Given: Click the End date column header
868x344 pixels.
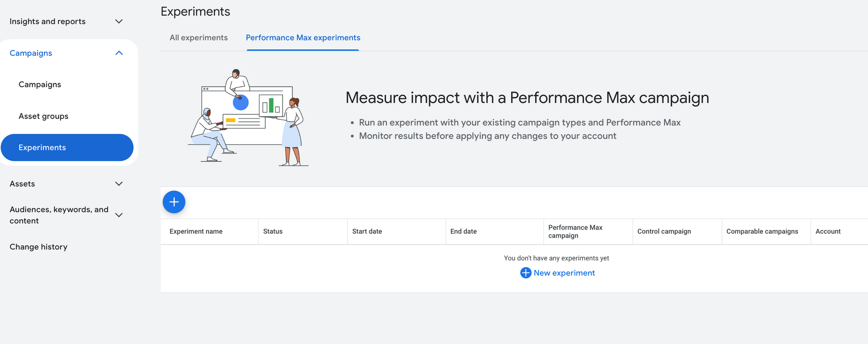Looking at the screenshot, I should pos(463,231).
